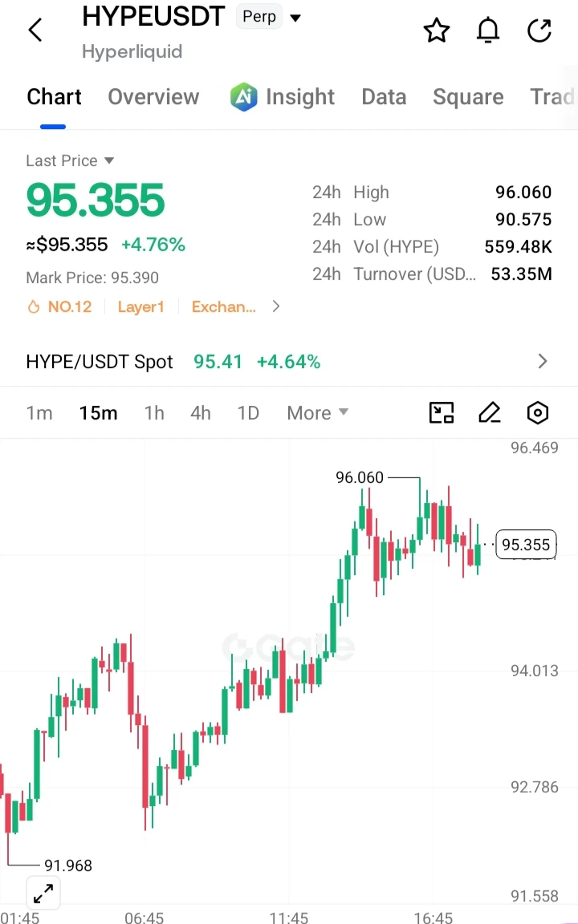The width and height of the screenshot is (578, 924).
Task: Open chart picture-in-picture layout icon
Action: coord(442,412)
